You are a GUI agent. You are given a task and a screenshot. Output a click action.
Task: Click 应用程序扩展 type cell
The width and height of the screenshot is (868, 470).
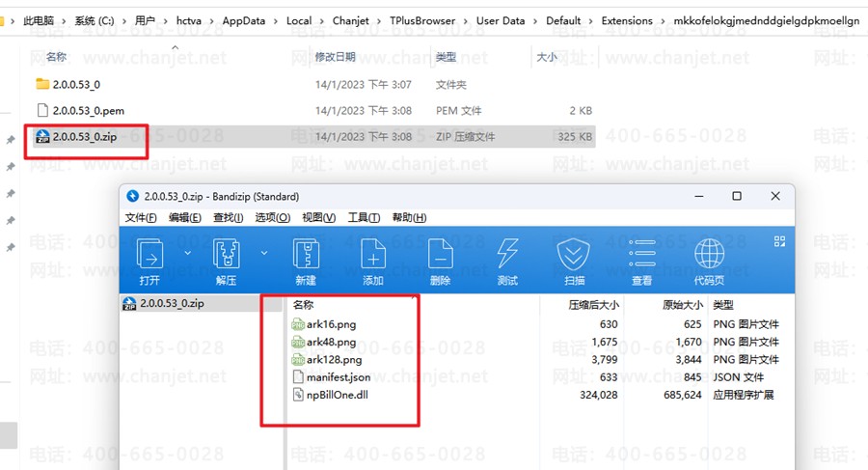(744, 395)
